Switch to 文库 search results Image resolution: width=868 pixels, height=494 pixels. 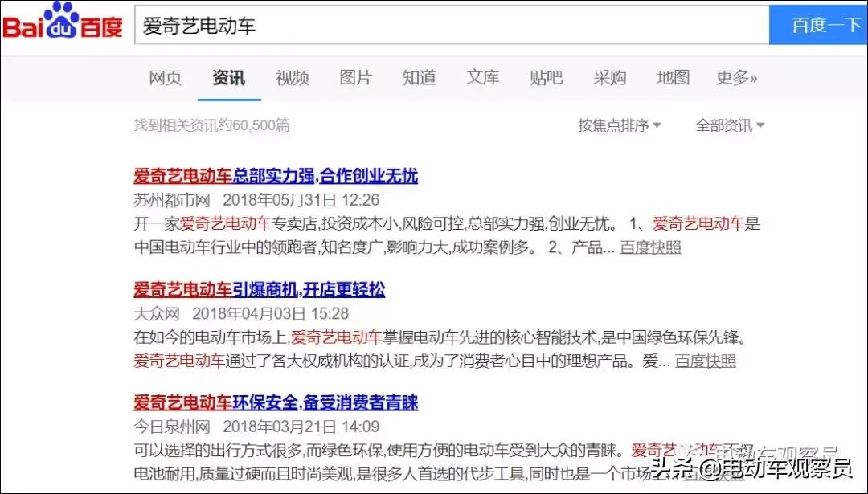(x=482, y=78)
